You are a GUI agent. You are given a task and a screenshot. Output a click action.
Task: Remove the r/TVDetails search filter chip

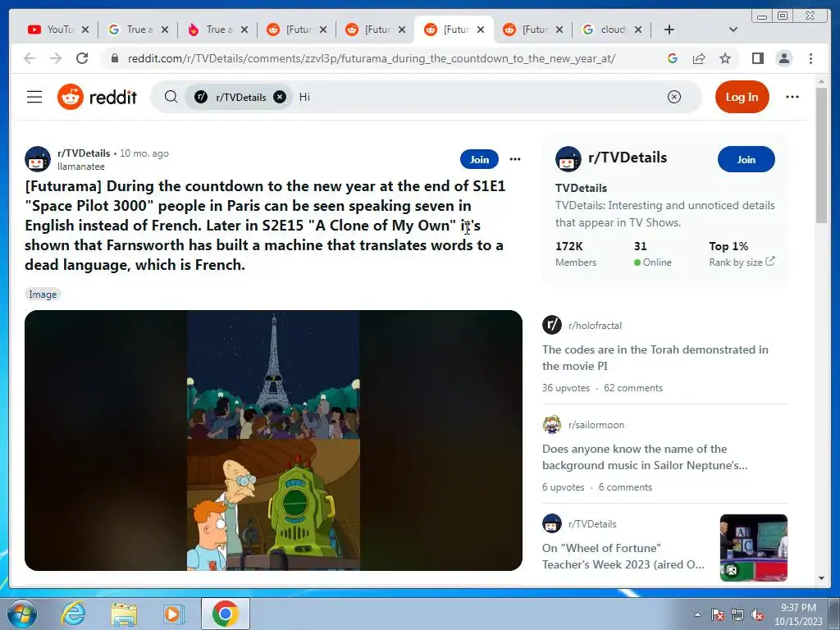coord(280,97)
